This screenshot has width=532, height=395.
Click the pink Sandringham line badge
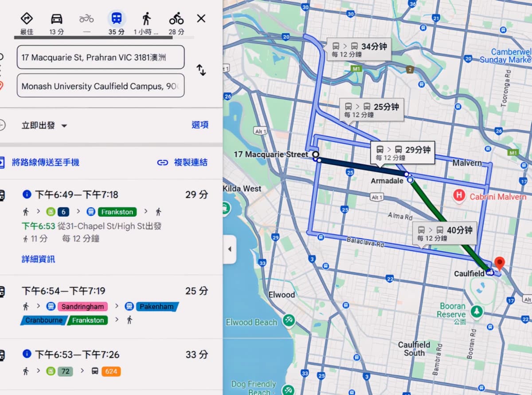point(82,307)
